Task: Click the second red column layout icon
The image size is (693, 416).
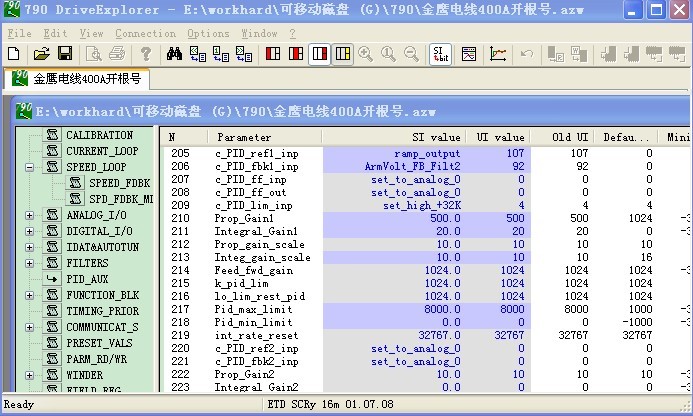Action: 296,54
